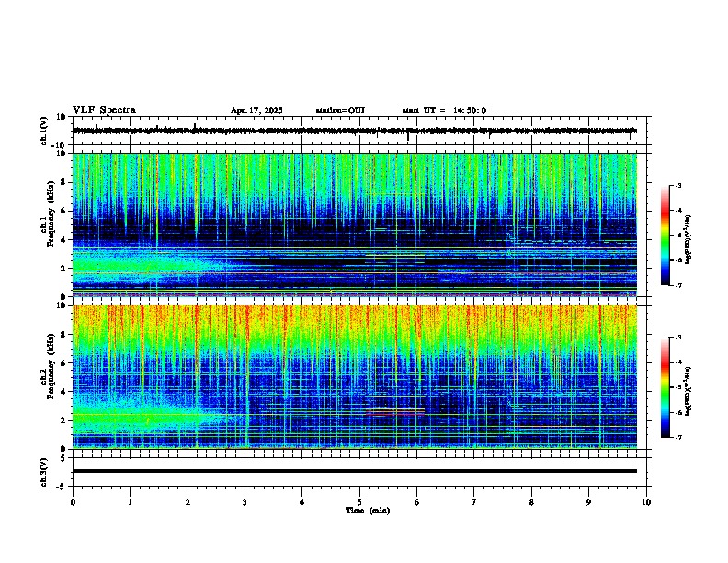Viewport: 728px width, 563px height.
Task: Click the ch.2 "Frequency (kHz)" axis label
Action: click(51, 365)
